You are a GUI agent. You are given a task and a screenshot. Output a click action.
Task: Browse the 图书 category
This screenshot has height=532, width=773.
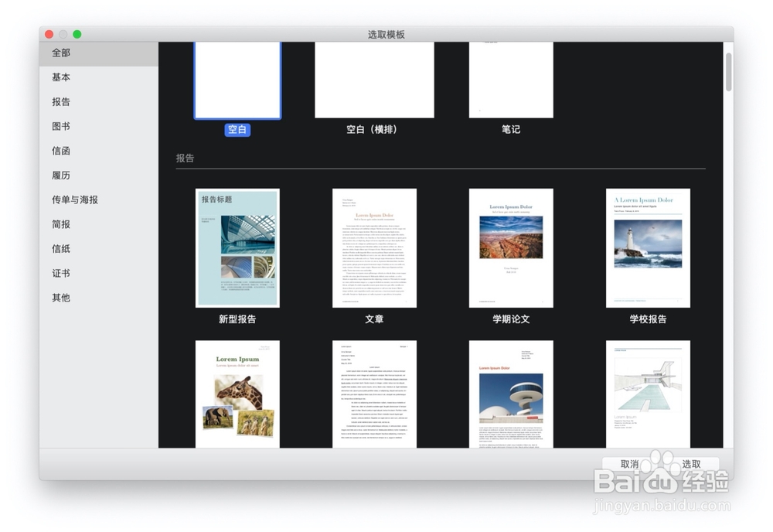[61, 126]
